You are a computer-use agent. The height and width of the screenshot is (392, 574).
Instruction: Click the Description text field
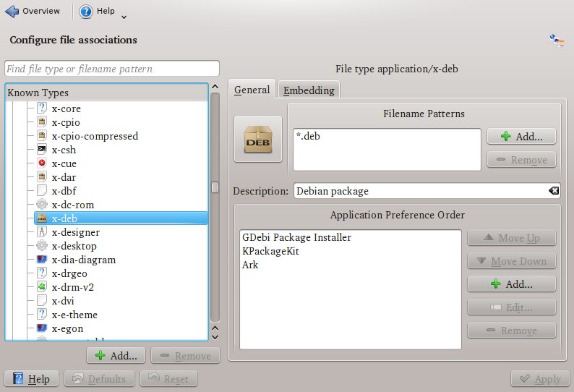421,191
